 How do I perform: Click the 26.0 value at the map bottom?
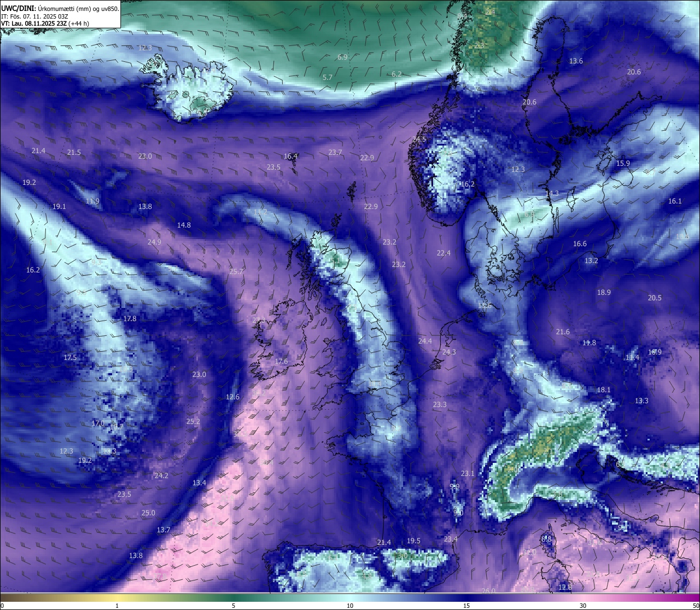488,591
